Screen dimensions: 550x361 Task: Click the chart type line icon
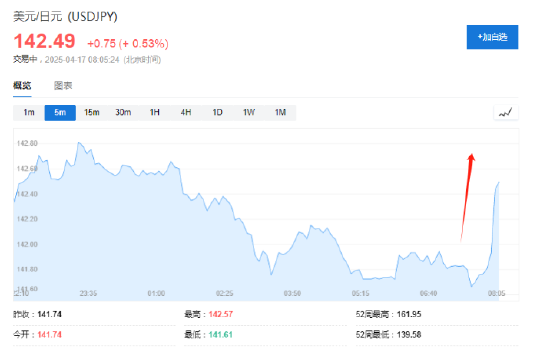505,113
